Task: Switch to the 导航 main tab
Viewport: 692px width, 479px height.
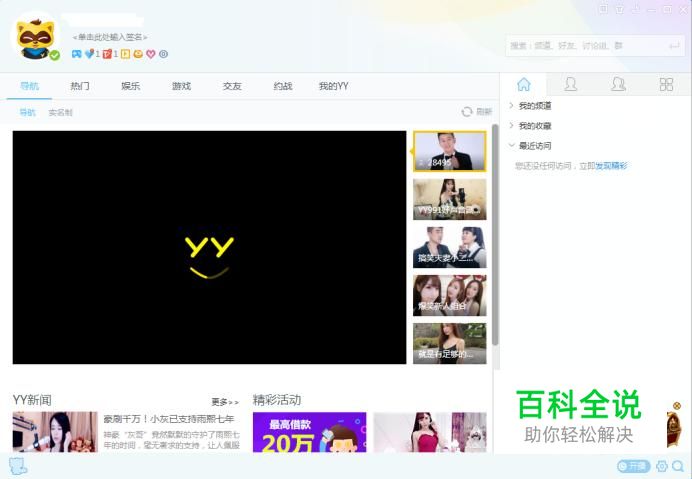Action: pos(30,86)
